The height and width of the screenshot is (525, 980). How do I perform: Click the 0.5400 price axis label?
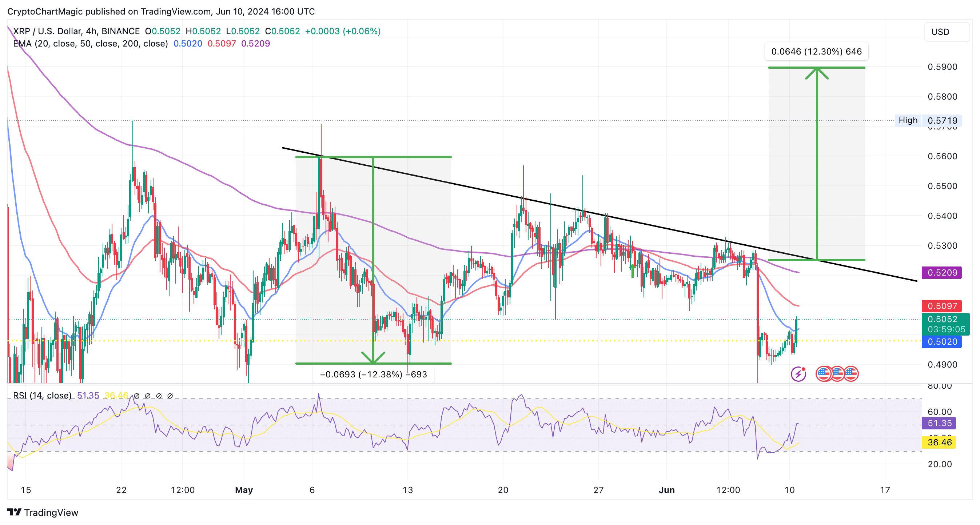(942, 216)
